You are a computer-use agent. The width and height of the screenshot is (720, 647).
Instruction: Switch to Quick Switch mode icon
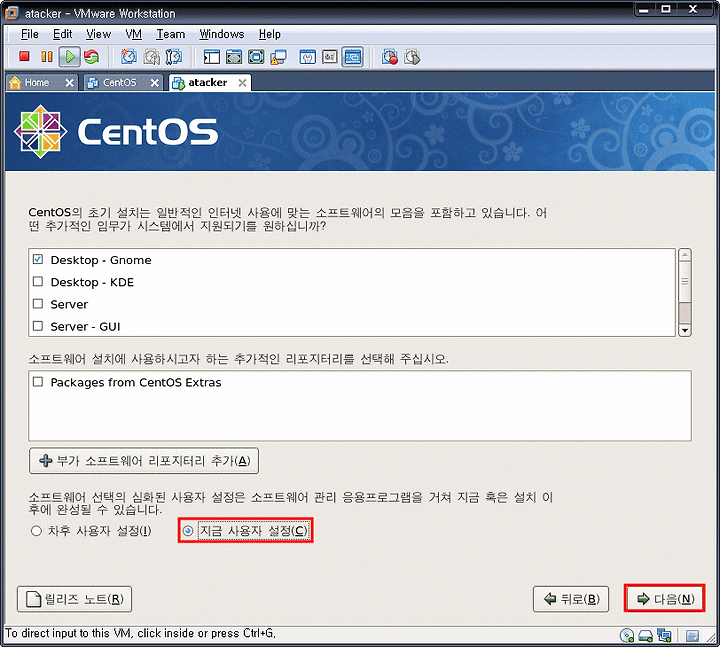coord(234,57)
